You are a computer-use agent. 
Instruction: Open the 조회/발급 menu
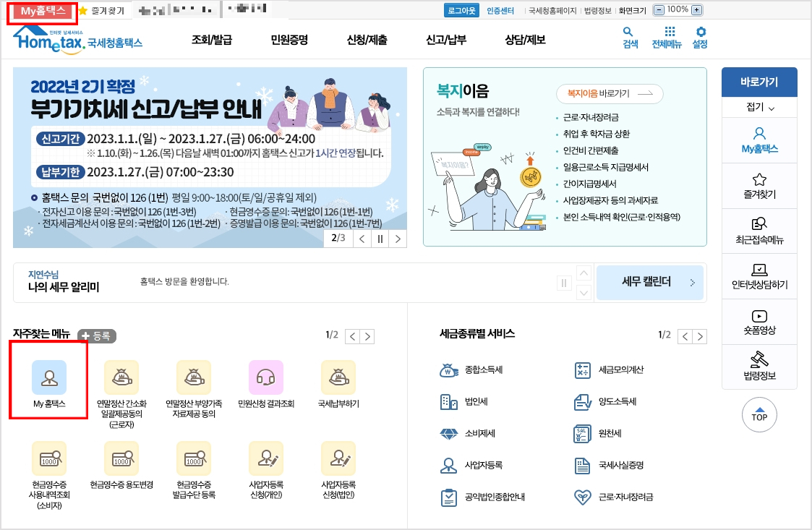[x=212, y=40]
